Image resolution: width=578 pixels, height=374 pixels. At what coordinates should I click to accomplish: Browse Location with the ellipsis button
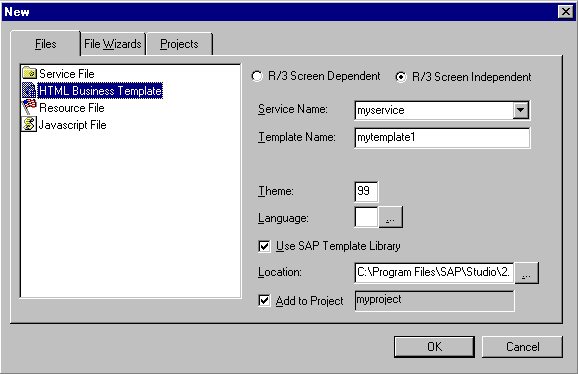point(527,273)
